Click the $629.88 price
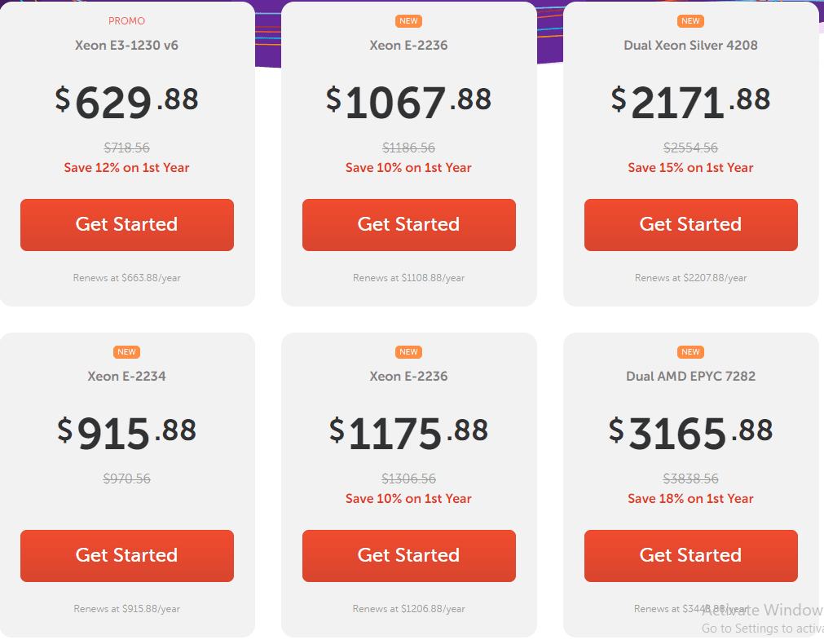 point(126,101)
